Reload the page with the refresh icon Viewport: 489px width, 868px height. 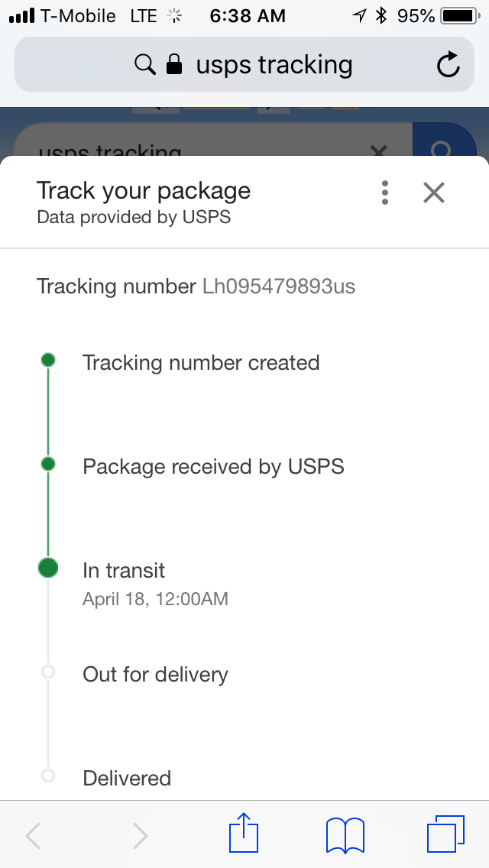(449, 65)
